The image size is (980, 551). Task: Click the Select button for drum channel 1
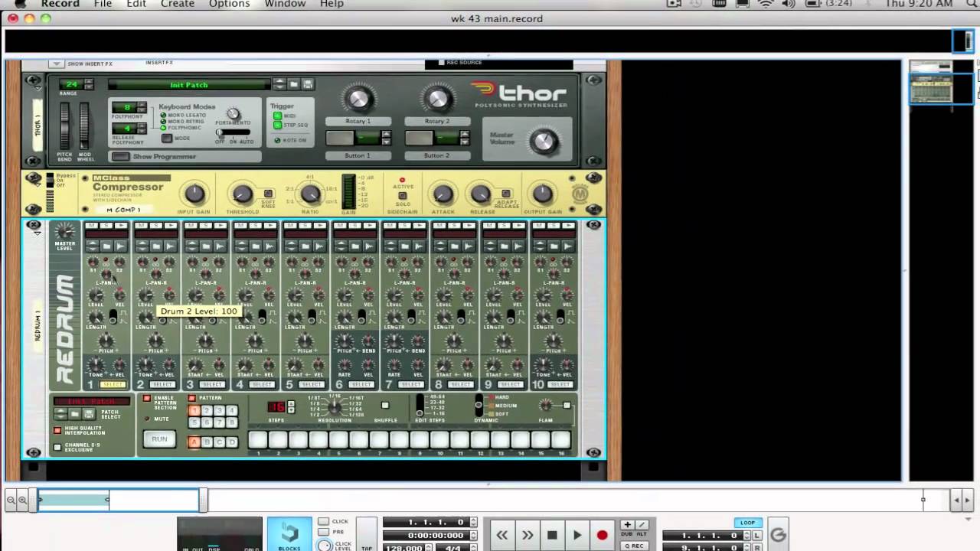(x=113, y=384)
